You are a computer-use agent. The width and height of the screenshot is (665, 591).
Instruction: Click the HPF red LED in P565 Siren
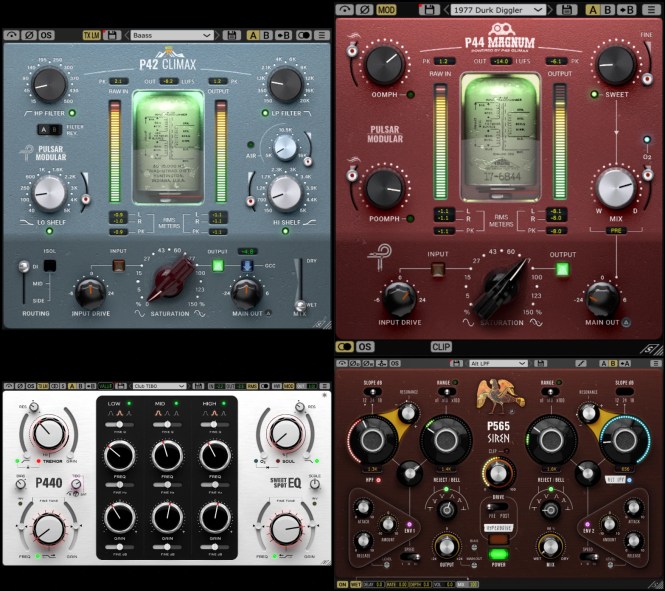tap(378, 480)
